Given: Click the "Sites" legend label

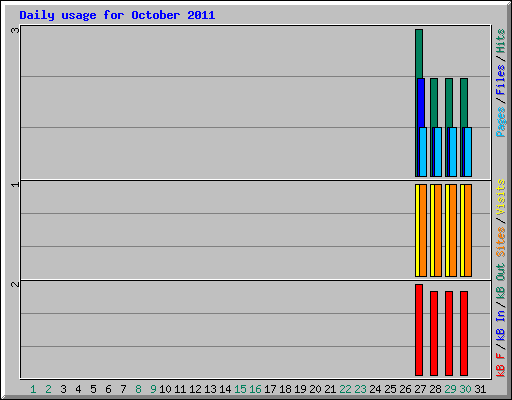Looking at the screenshot, I should (501, 242).
